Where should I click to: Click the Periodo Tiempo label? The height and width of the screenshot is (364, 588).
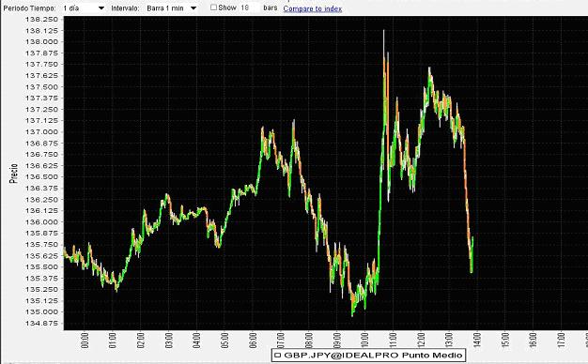(30, 8)
